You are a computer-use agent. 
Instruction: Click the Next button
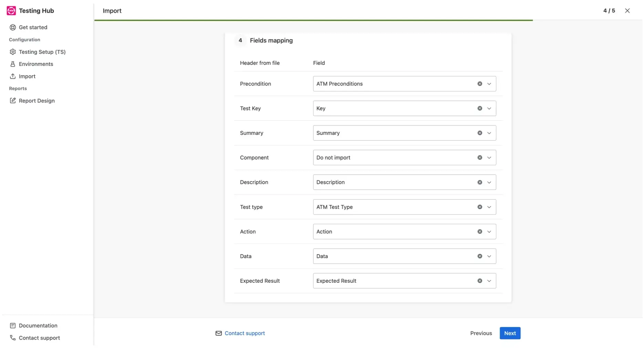coord(510,333)
